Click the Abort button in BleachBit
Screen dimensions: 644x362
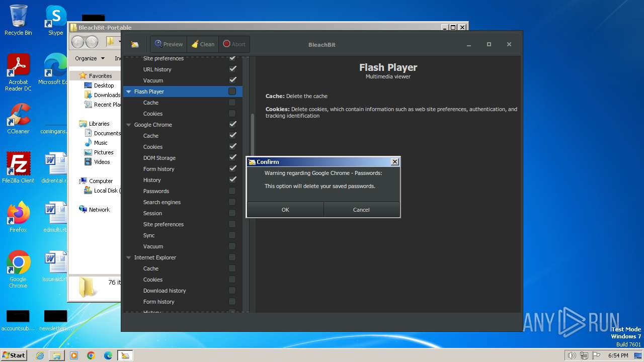pos(234,44)
